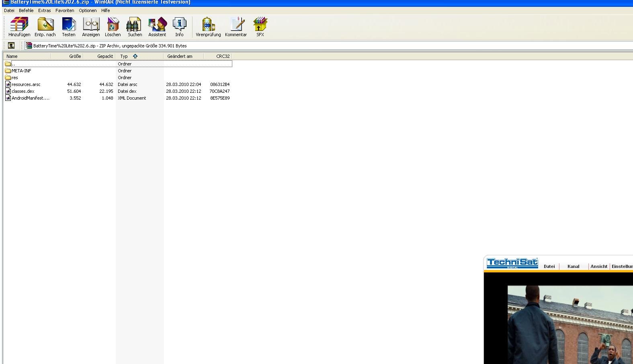The image size is (633, 364).
Task: Click the res folder icon
Action: pyautogui.click(x=8, y=78)
